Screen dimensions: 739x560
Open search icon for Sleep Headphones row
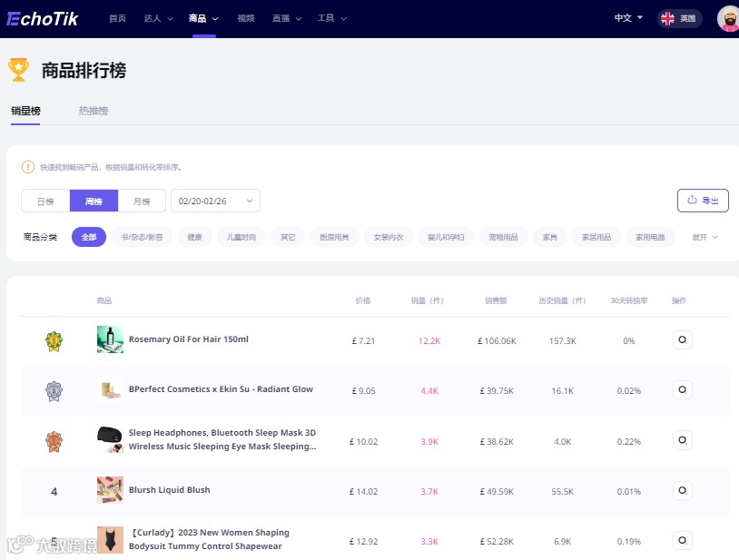tap(683, 440)
